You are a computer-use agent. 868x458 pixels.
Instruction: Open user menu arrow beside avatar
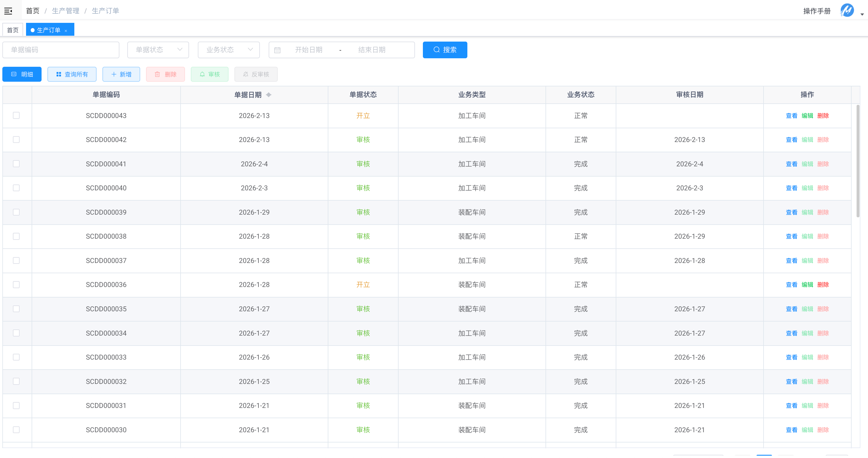point(862,14)
